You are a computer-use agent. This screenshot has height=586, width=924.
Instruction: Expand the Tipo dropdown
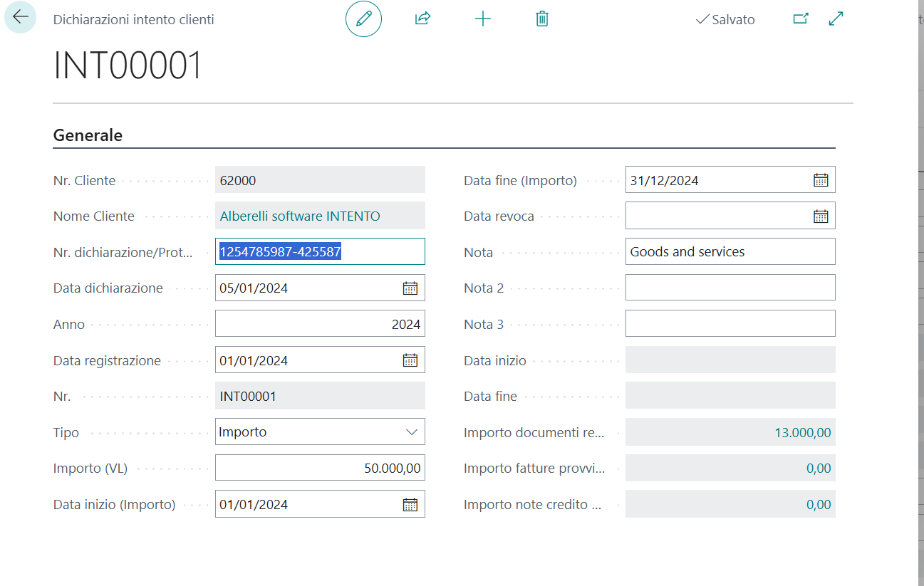(x=411, y=432)
